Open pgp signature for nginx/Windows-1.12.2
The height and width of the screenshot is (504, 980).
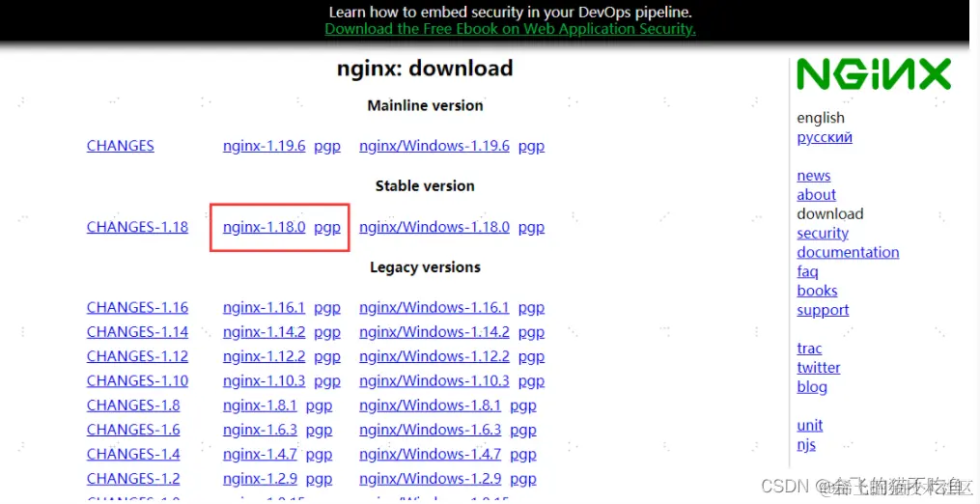531,357
